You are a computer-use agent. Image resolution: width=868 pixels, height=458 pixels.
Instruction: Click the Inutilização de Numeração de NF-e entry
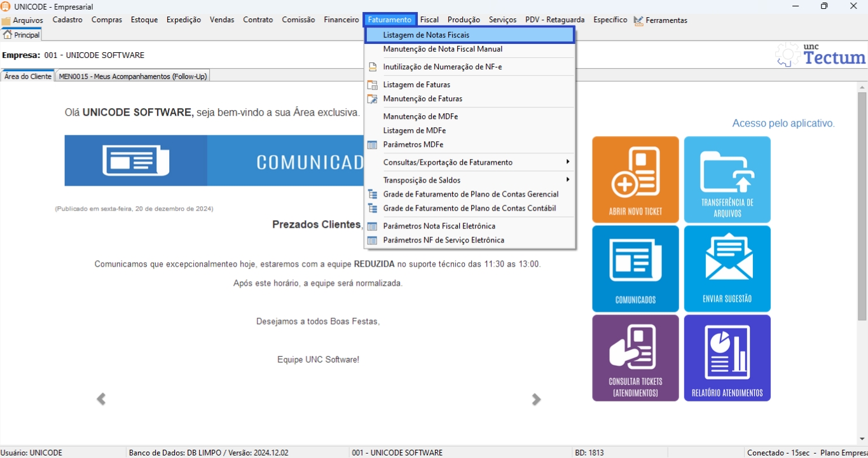click(x=442, y=67)
